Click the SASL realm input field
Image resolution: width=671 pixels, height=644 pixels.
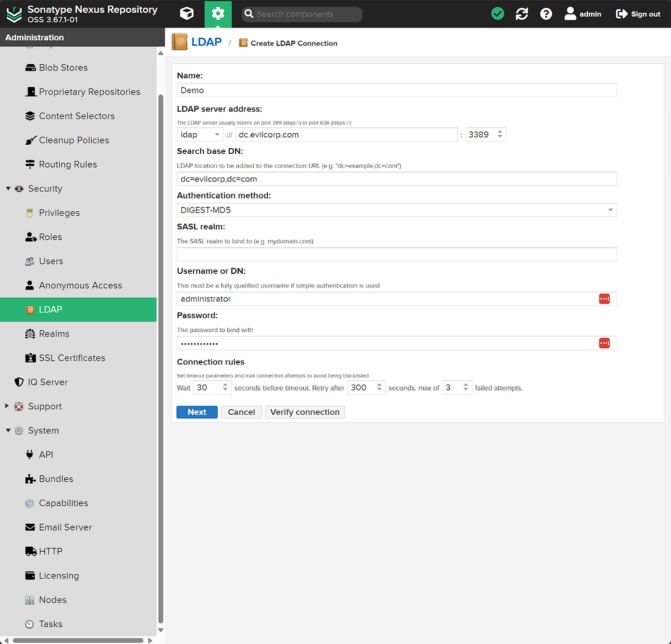397,254
